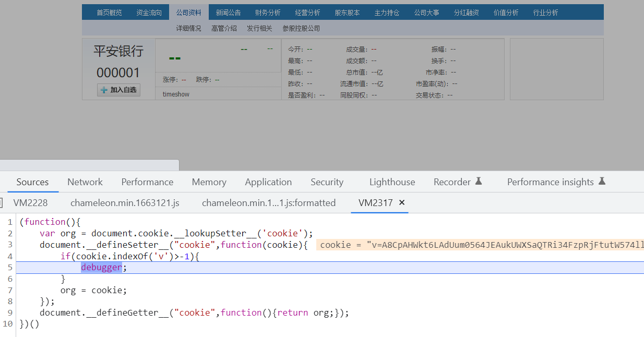Open the chameleon.min.1663121.js file tab
Image resolution: width=644 pixels, height=337 pixels.
coord(125,203)
